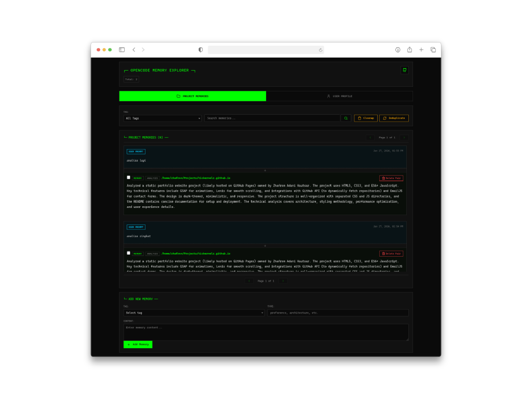Click the 'Page 1 of 1' label at list top
The image size is (532, 399).
click(x=387, y=137)
